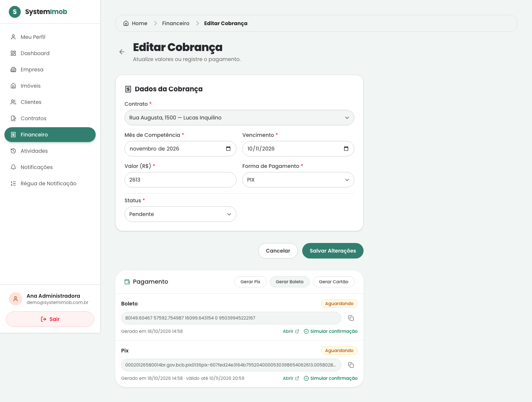Click the Boleto code text field
This screenshot has height=402, width=532.
pyautogui.click(x=231, y=318)
